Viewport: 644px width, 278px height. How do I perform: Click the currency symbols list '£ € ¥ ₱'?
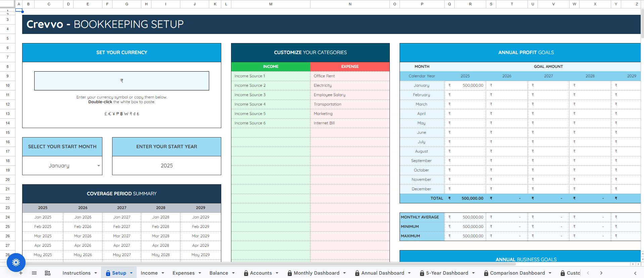[x=122, y=114]
